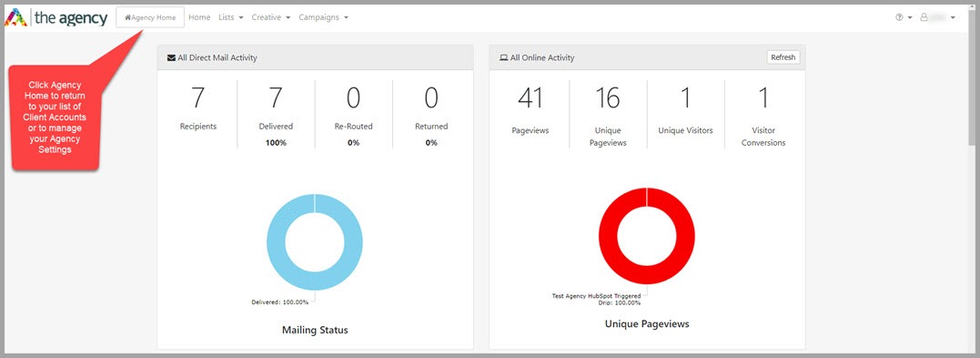
Task: Expand the Creative dropdown menu
Action: tap(271, 17)
